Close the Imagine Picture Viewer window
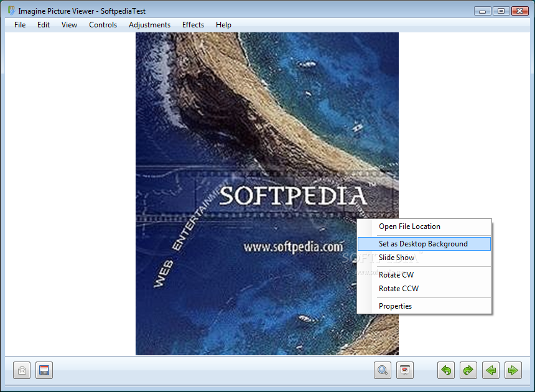Screen dimensions: 535x392 [x=519, y=11]
